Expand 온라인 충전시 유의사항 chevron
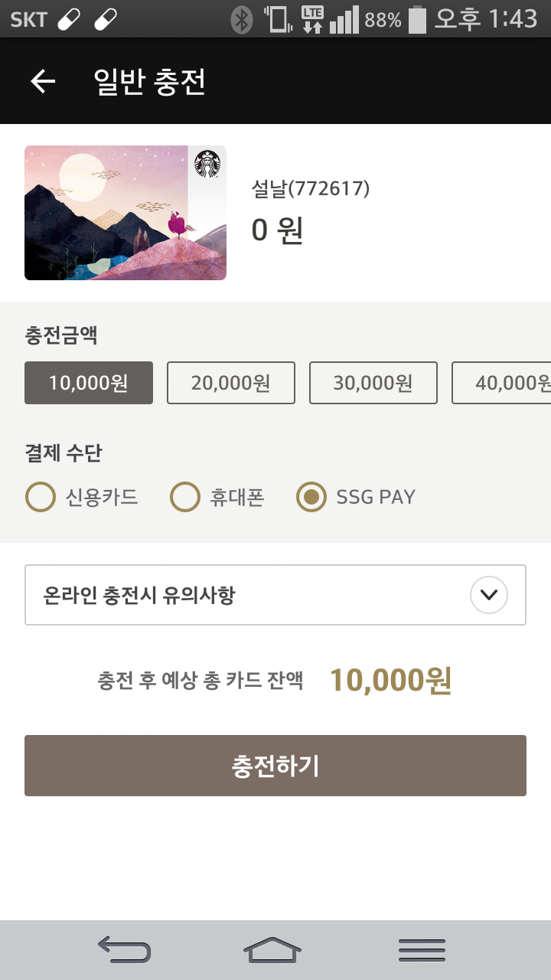This screenshot has height=980, width=551. click(x=489, y=595)
